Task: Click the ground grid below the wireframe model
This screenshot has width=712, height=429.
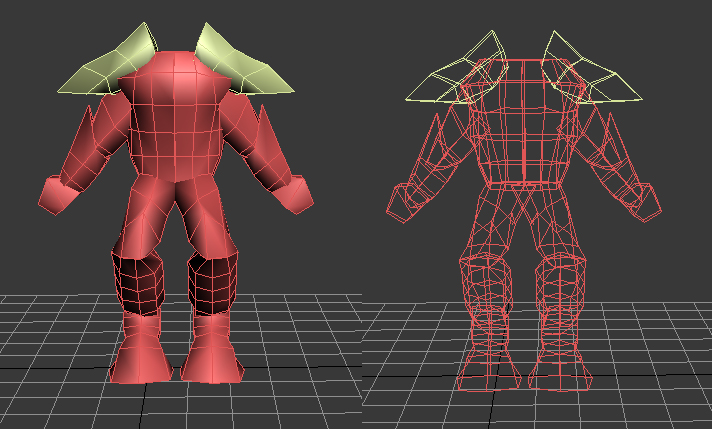Action: (x=536, y=406)
